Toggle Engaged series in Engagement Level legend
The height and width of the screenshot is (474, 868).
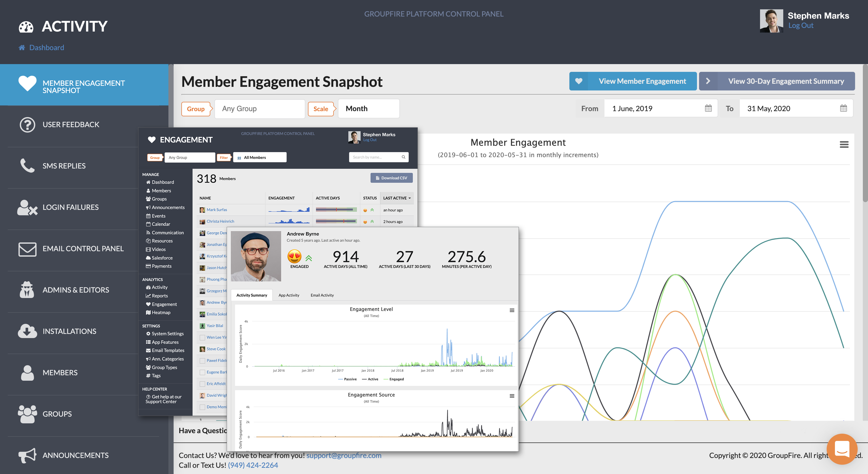click(x=393, y=379)
